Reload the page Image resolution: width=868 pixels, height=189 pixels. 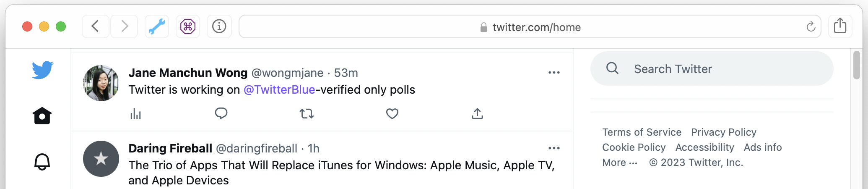[x=811, y=27]
